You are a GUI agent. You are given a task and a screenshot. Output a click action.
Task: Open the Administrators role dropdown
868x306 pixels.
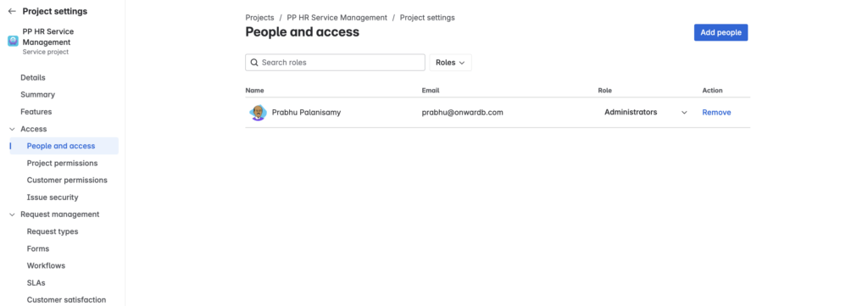pyautogui.click(x=645, y=113)
